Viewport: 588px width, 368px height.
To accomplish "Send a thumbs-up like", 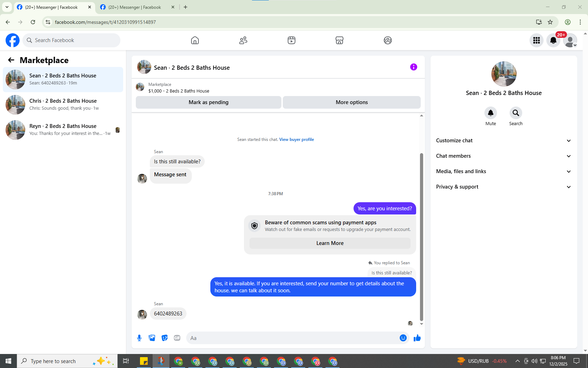I will [x=417, y=338].
